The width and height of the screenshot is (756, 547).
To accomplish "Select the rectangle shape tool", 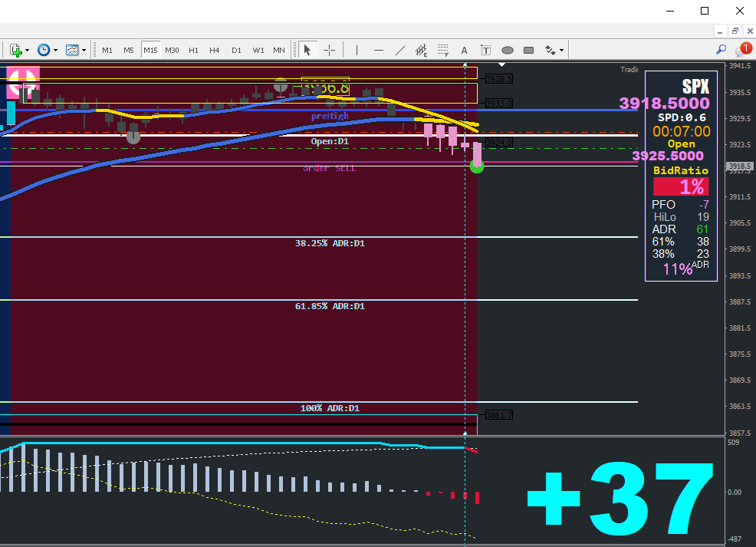I will tap(528, 50).
